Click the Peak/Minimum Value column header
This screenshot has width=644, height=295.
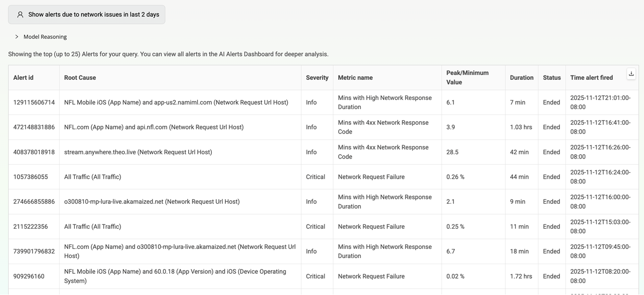(x=467, y=78)
